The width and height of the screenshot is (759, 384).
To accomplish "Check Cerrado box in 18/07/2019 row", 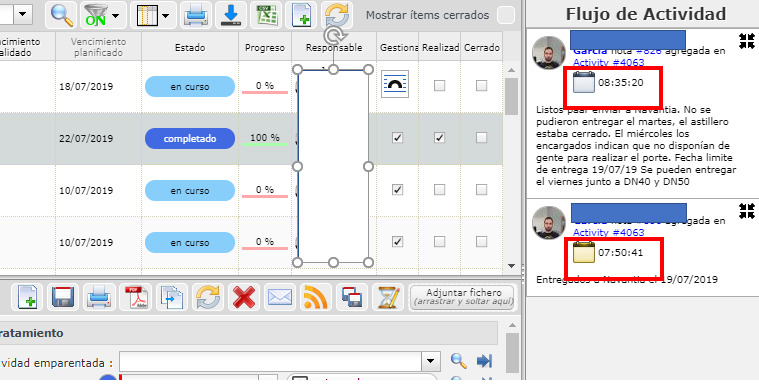I will click(x=481, y=86).
